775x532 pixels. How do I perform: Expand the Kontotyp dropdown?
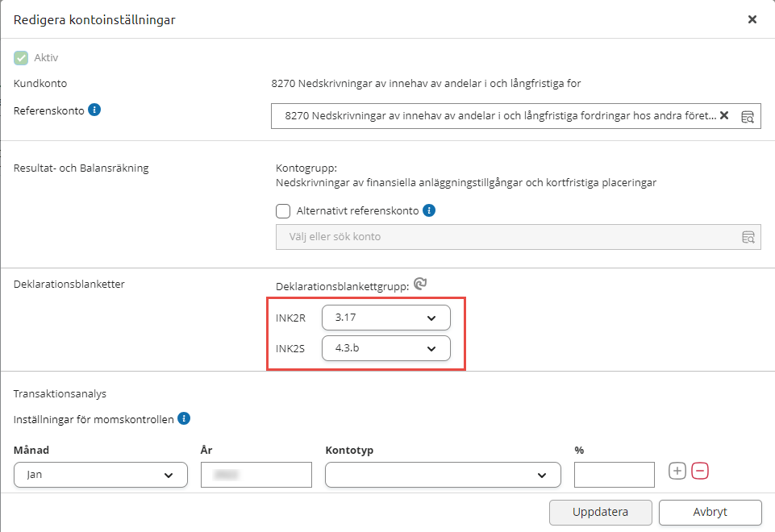click(442, 475)
